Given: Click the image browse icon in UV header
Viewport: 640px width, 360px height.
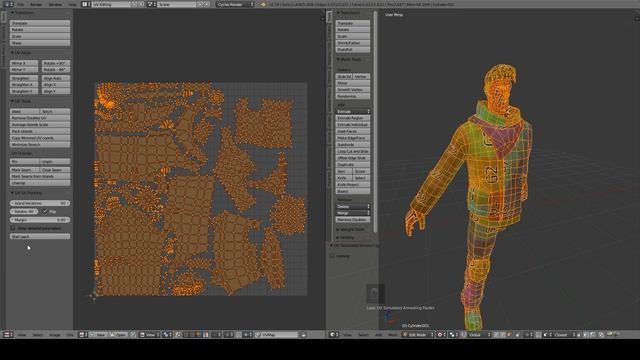Looking at the screenshot, I should point(83,335).
